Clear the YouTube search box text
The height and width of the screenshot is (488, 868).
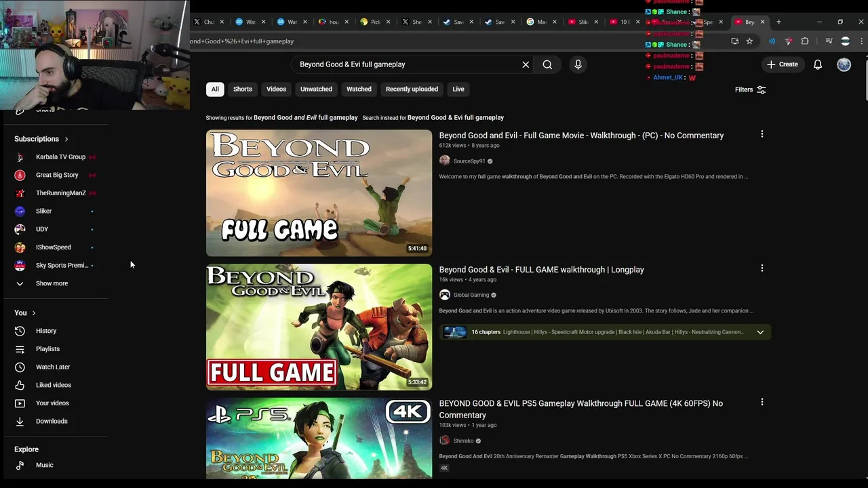526,64
